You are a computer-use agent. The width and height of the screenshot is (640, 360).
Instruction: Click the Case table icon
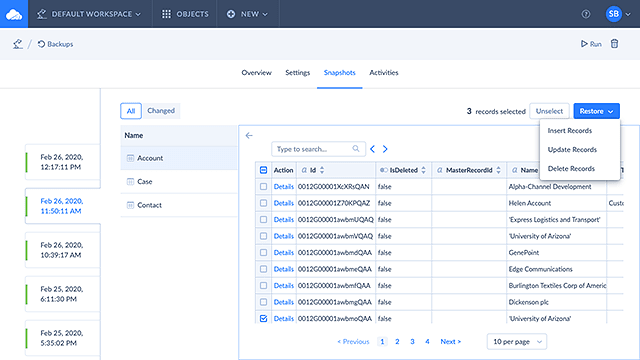(x=130, y=182)
